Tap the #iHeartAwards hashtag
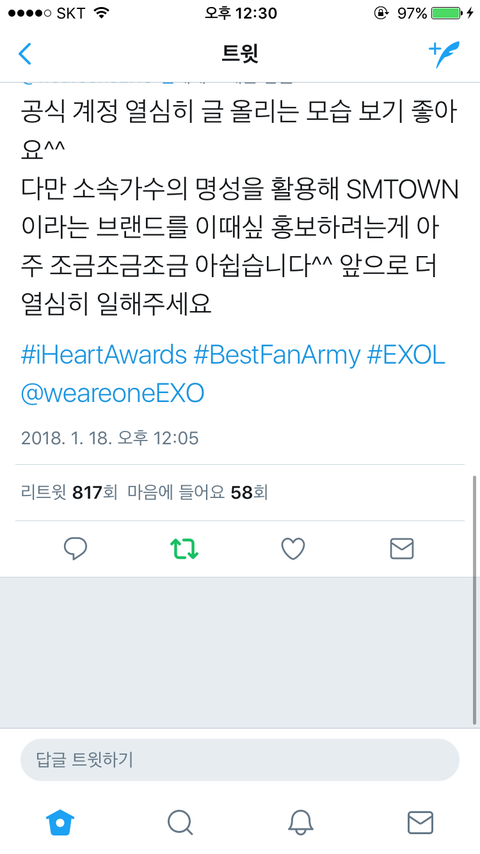The image size is (480, 854). point(104,356)
